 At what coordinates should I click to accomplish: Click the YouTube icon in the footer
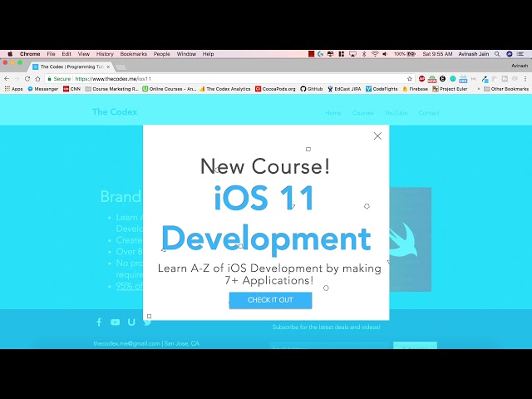[x=115, y=323]
